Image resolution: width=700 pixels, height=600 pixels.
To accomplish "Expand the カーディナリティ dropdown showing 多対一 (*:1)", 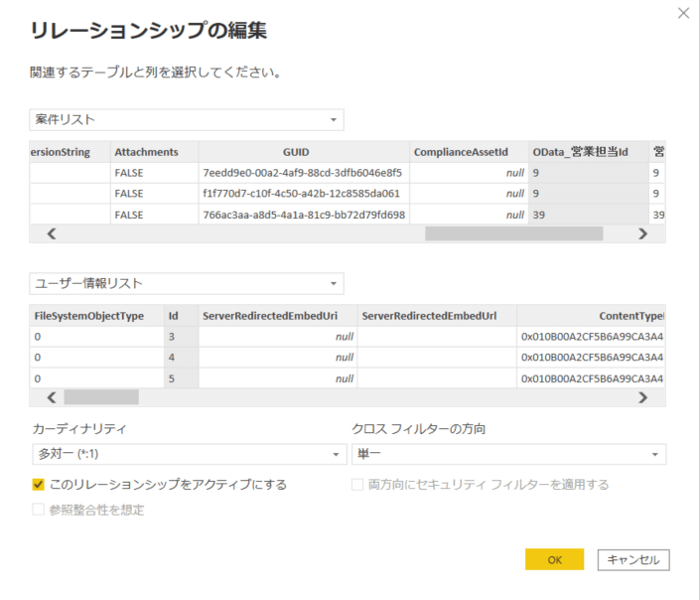I will pos(190,454).
